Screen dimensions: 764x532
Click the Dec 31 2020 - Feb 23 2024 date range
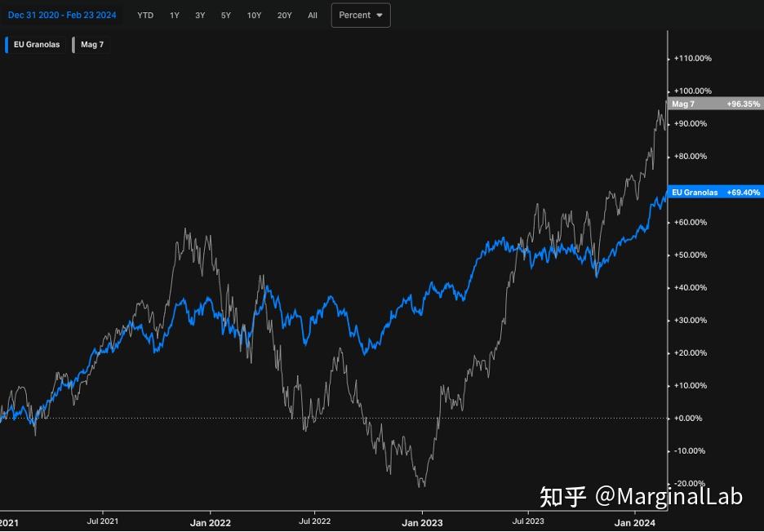coord(62,16)
